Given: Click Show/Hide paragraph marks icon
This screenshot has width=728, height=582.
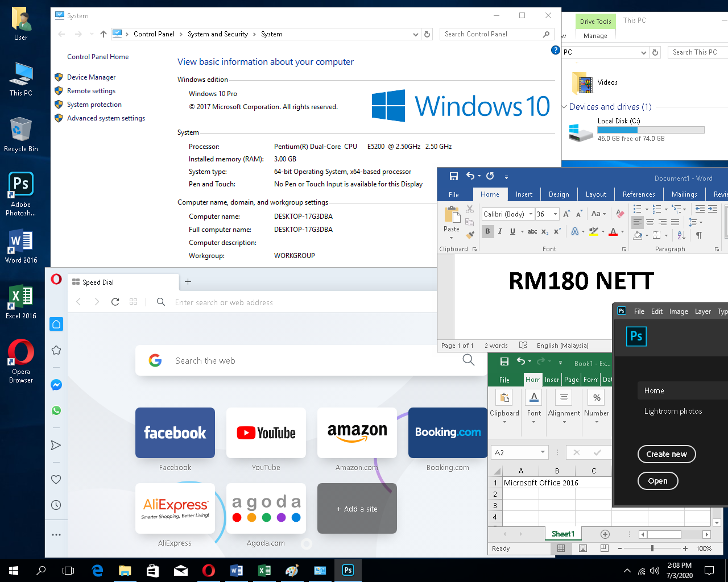Looking at the screenshot, I should tap(699, 235).
